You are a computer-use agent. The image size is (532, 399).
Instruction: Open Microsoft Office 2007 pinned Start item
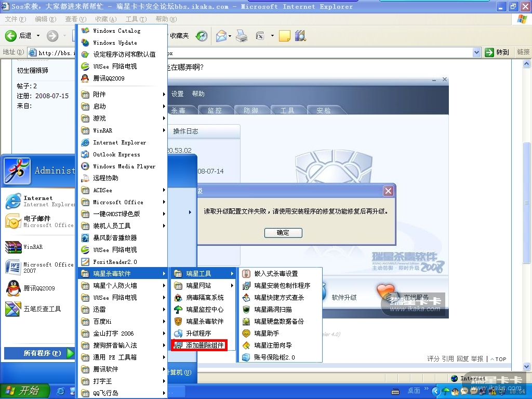(x=38, y=268)
